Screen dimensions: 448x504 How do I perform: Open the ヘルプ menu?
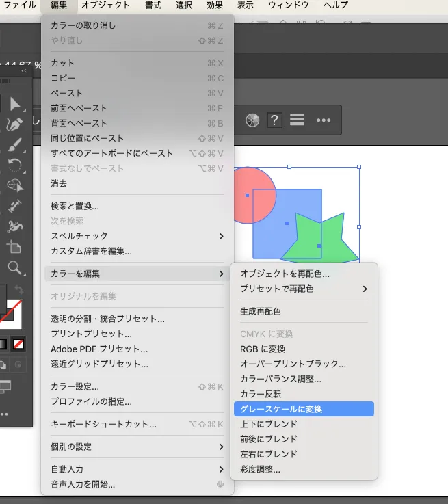tap(336, 5)
